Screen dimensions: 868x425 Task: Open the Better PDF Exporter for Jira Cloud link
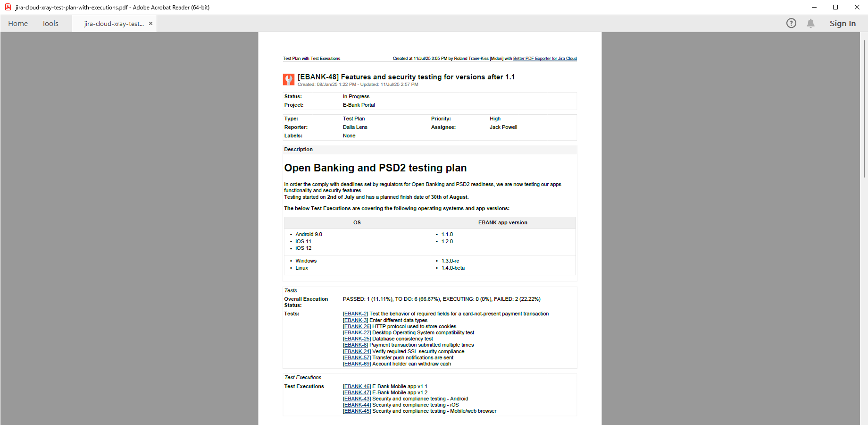click(545, 59)
